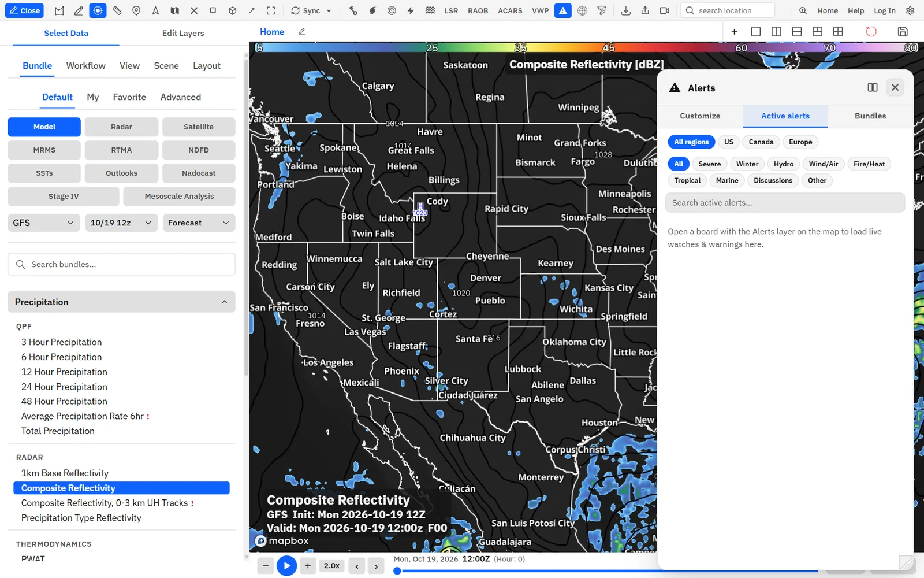Select the folded map icon
Screen dimensions: 924x578
[174, 10]
